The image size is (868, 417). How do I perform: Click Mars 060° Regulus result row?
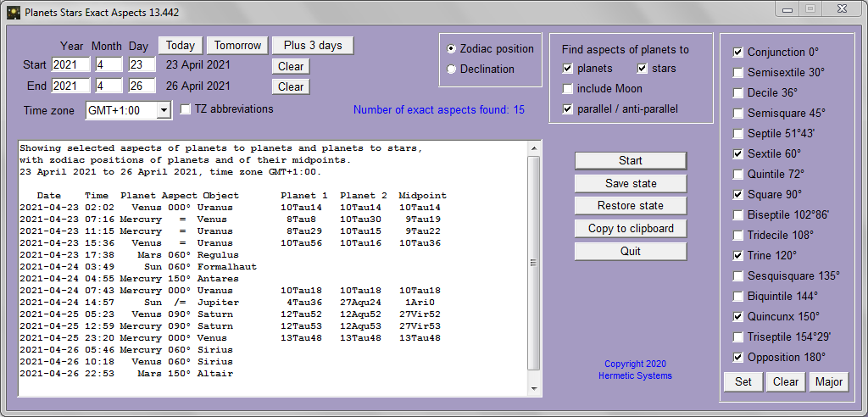click(130, 255)
